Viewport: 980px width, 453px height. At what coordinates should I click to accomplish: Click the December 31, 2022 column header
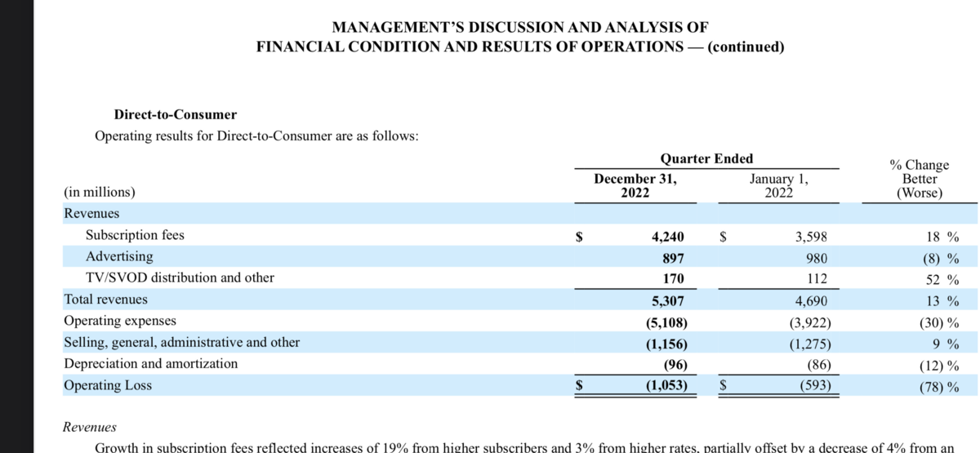coord(635,185)
